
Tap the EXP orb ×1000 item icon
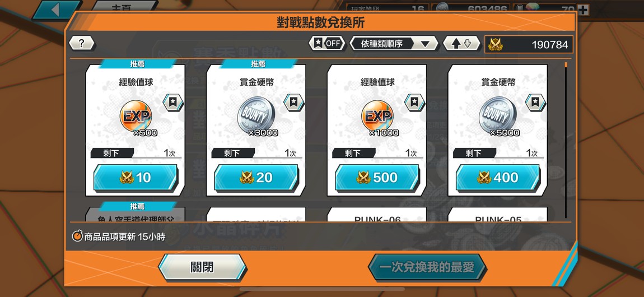point(377,116)
